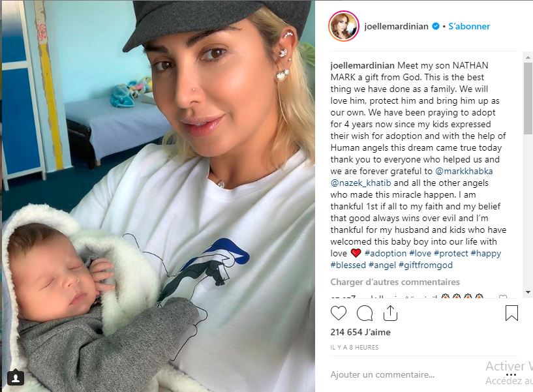The height and width of the screenshot is (392, 533).
Task: Follow the account via S'abonner
Action: tap(469, 26)
